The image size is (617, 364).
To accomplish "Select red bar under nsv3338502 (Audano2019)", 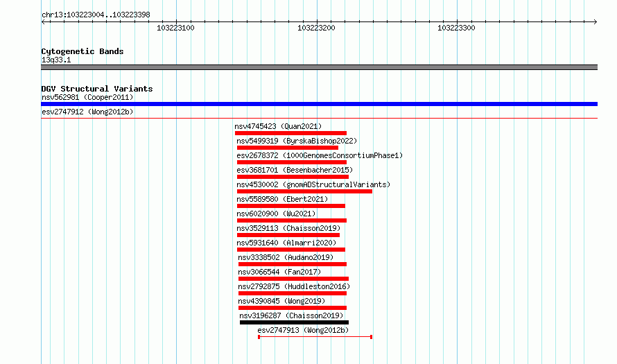I will pyautogui.click(x=293, y=264).
